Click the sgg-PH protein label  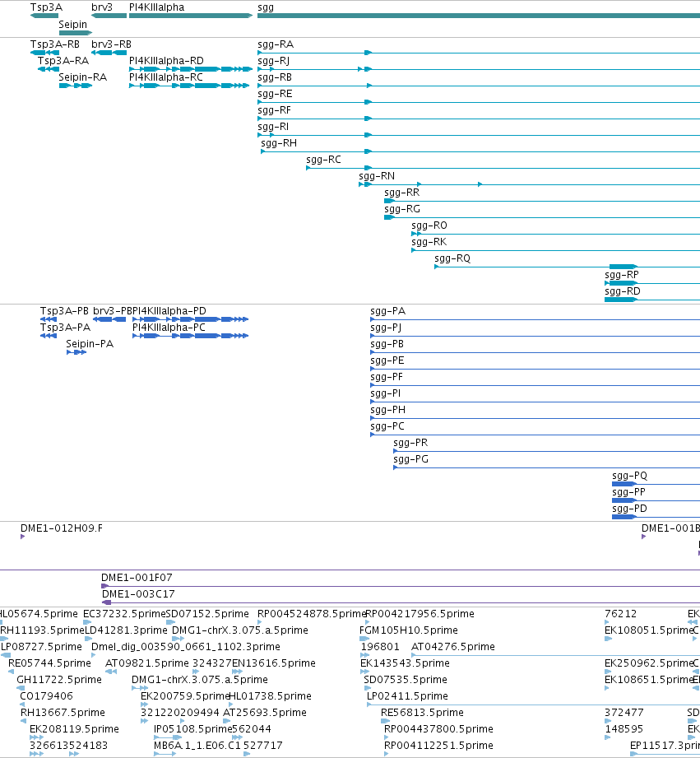click(387, 410)
